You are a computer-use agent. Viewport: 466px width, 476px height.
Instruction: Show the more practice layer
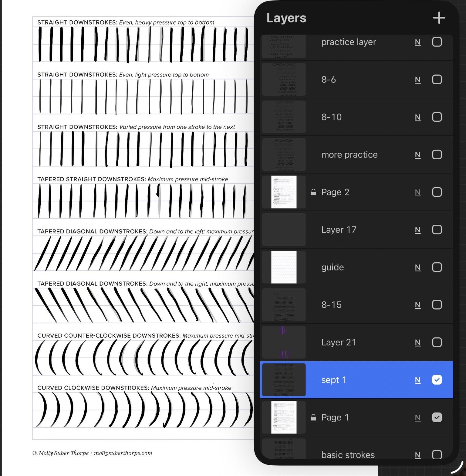[x=437, y=155]
